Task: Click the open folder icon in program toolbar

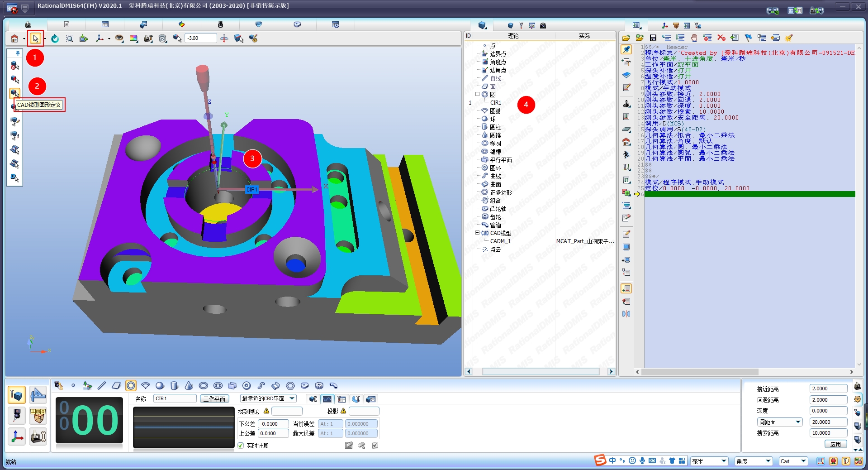Action: pyautogui.click(x=626, y=38)
